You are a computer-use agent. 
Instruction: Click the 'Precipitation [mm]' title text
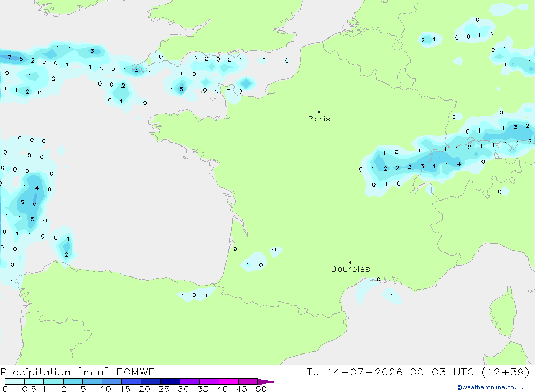(55, 372)
